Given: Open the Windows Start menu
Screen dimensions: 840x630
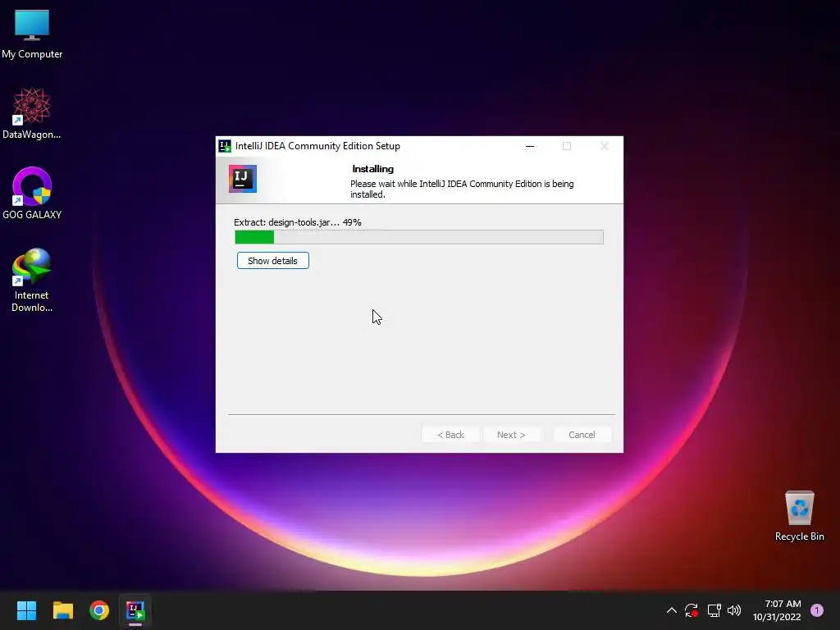Looking at the screenshot, I should (x=26, y=610).
